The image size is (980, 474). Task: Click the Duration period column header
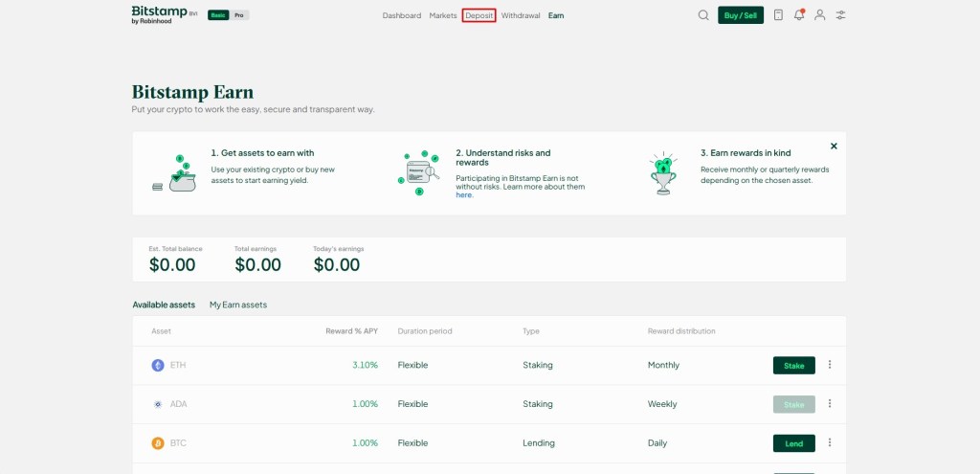[x=425, y=331]
